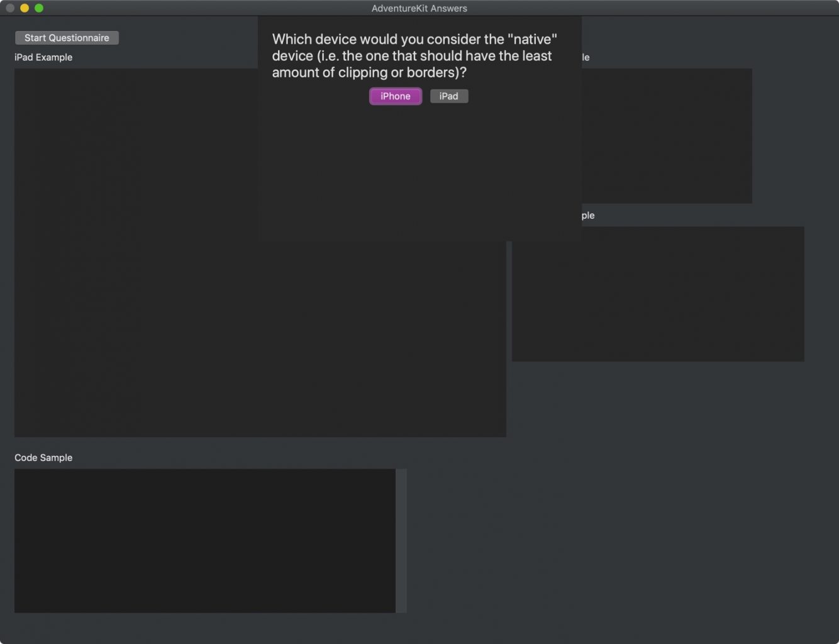The image size is (839, 644).
Task: Click the "iPad Example" label
Action: tap(43, 57)
